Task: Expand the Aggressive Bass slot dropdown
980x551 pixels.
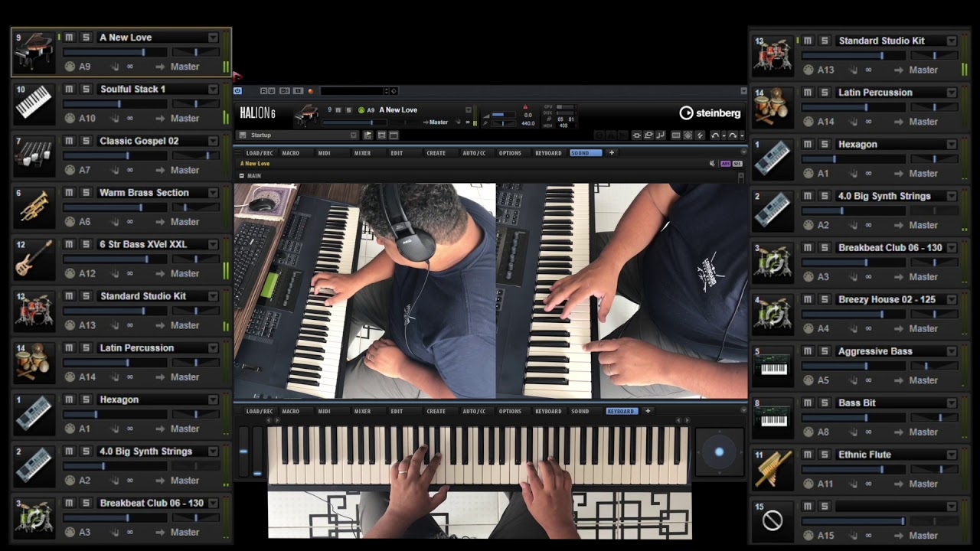Action: [951, 351]
